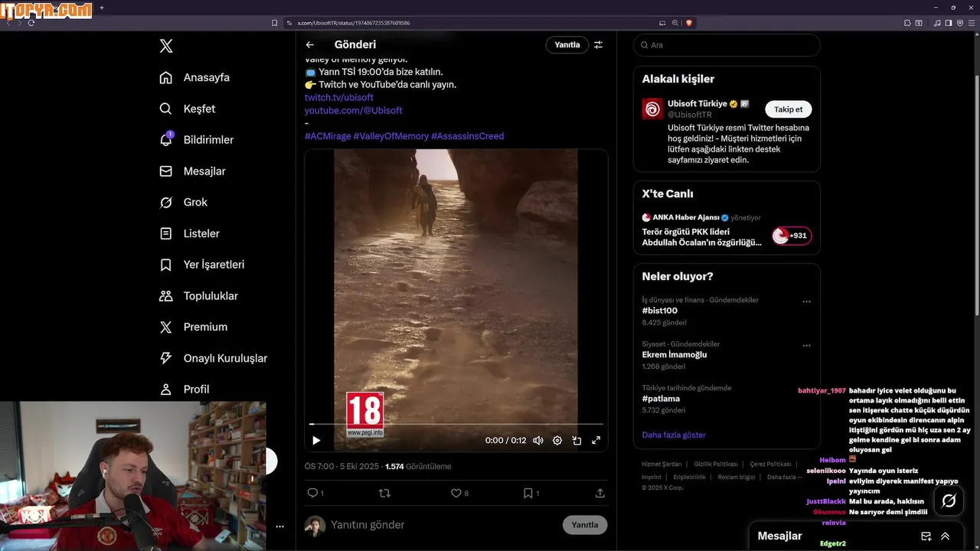Click the Grok floating button
980x551 pixels.
click(949, 501)
